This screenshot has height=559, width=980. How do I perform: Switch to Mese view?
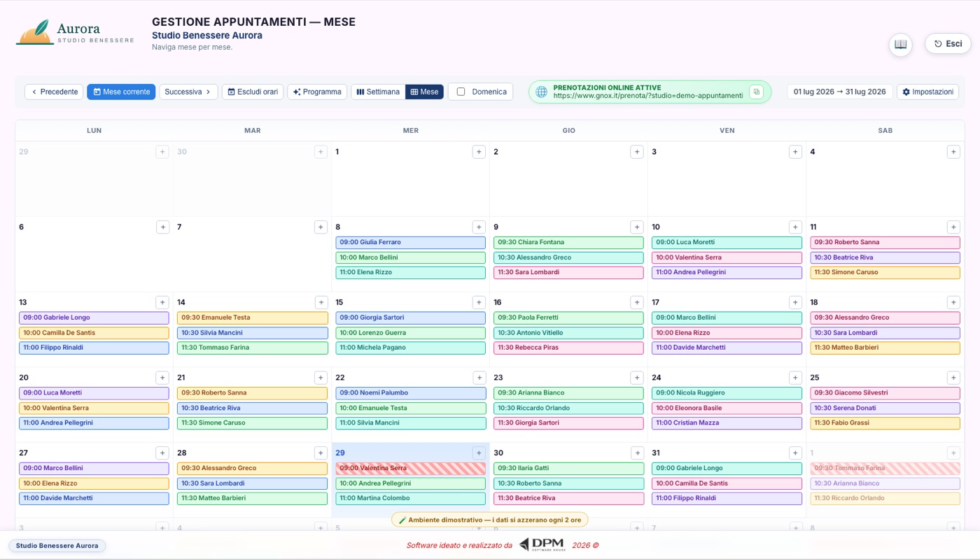[424, 92]
